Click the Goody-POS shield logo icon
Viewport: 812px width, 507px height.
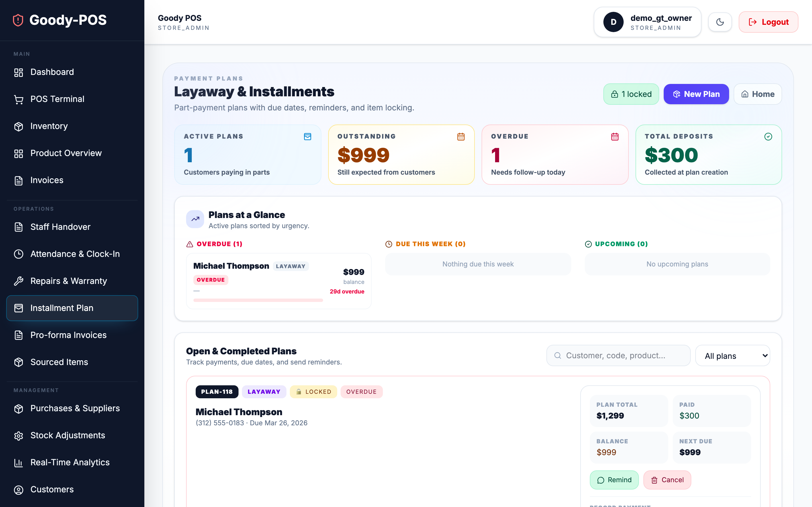coord(18,20)
